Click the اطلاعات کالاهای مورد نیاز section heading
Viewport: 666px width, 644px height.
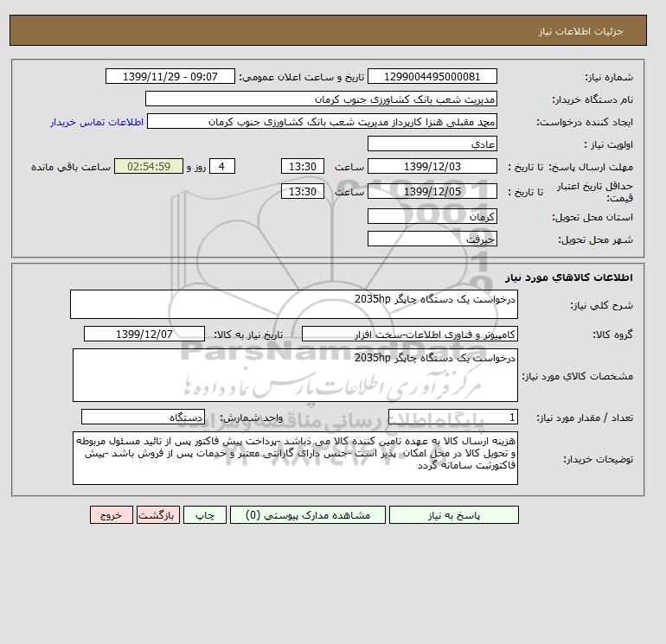tap(569, 277)
